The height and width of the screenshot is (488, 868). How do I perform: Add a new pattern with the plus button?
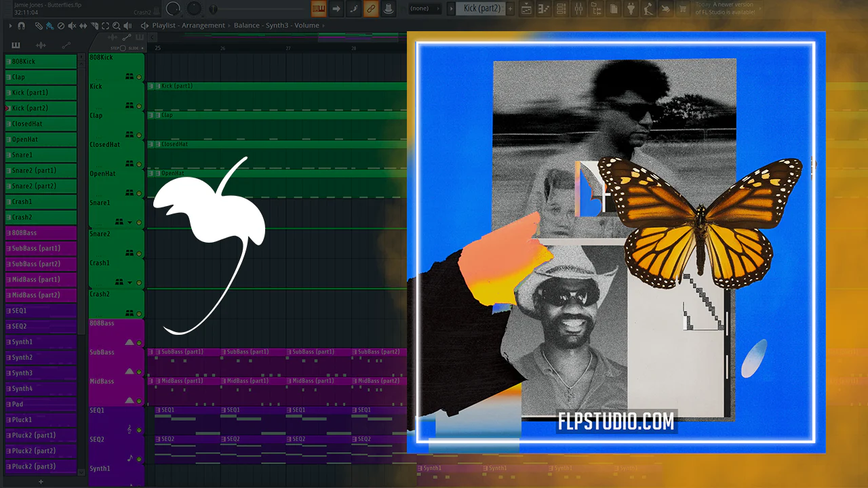tap(511, 9)
